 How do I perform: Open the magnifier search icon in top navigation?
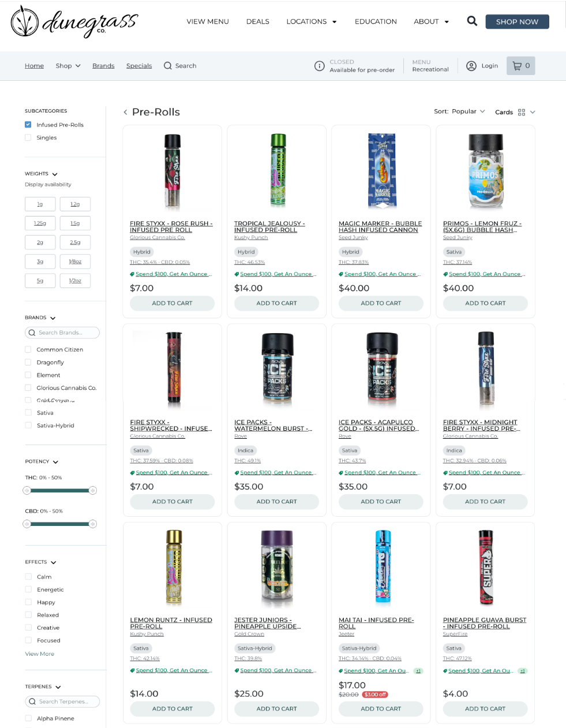tap(472, 21)
